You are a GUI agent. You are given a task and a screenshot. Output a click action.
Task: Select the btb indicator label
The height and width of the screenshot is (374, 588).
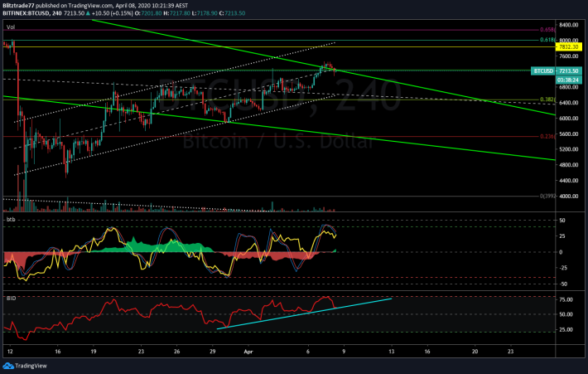click(x=11, y=219)
